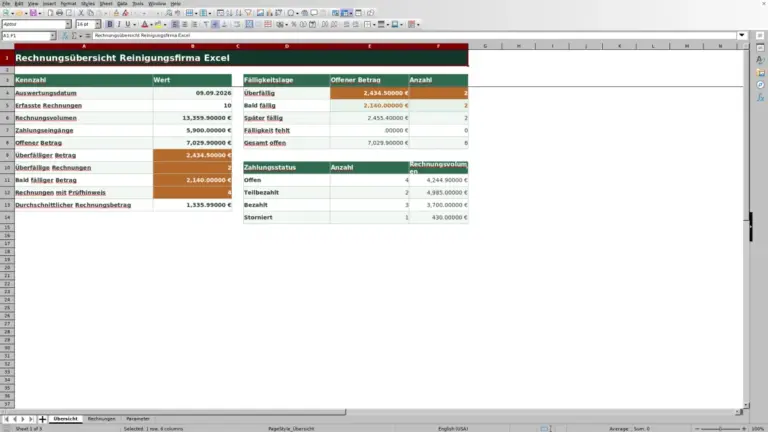Go to last sheet navigation button
Image resolution: width=768 pixels, height=432 pixels.
tap(31, 419)
